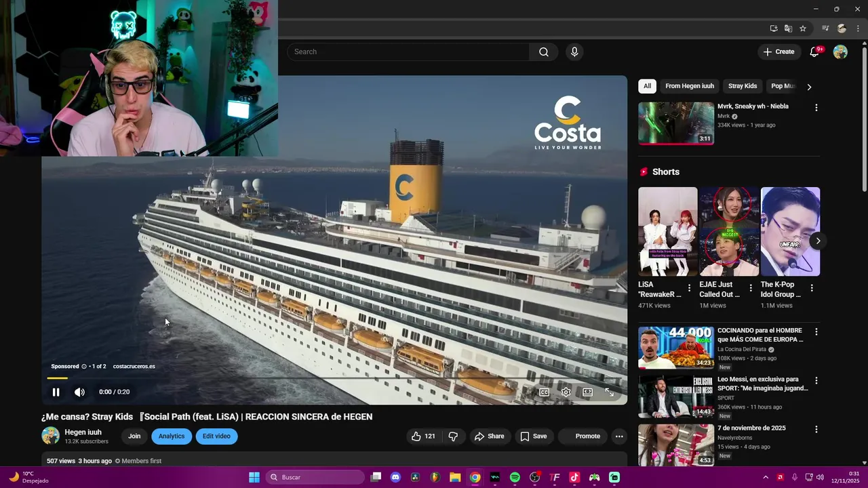Click the YouTube search field

tap(408, 52)
